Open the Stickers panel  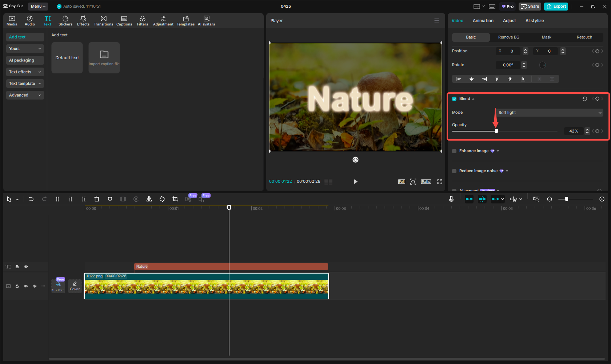[x=65, y=21]
